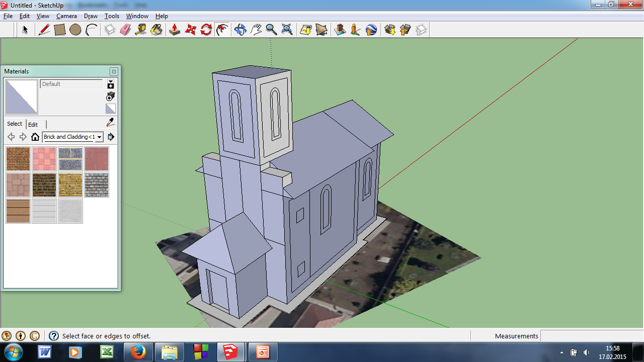Select the yellow brick material swatch
The image size is (644, 362).
tap(70, 185)
